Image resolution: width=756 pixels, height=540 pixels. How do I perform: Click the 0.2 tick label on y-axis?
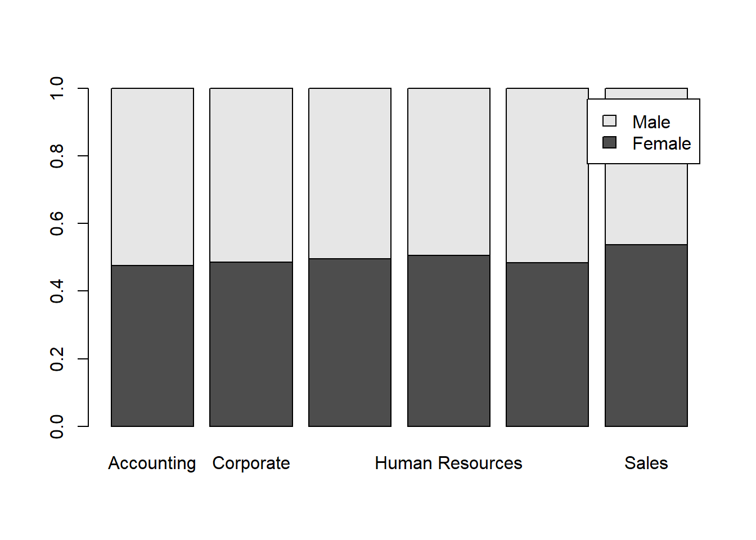[57, 359]
